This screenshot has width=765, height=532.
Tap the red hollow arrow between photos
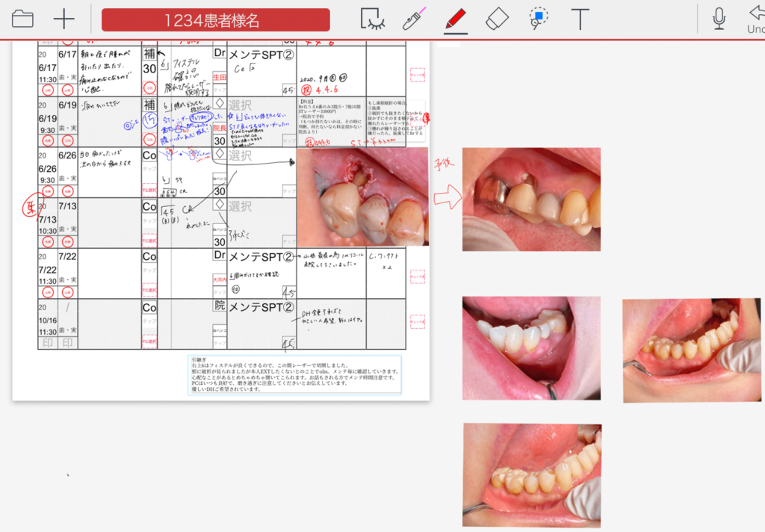click(447, 197)
